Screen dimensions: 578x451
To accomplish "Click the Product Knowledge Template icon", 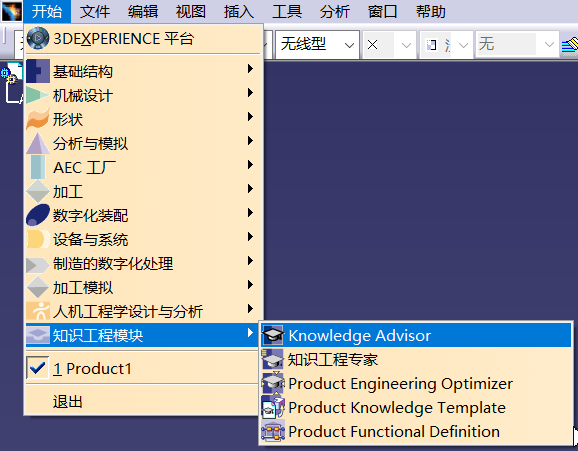I will tap(273, 407).
